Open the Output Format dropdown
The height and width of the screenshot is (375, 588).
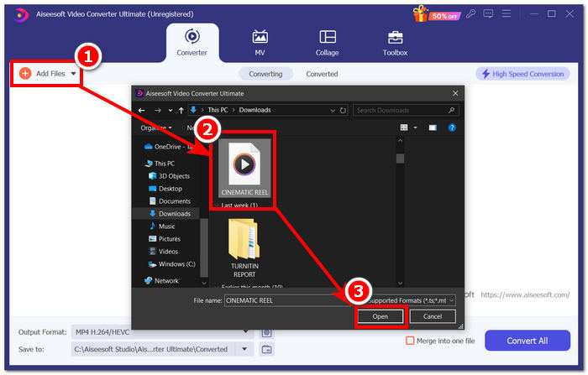(x=162, y=332)
